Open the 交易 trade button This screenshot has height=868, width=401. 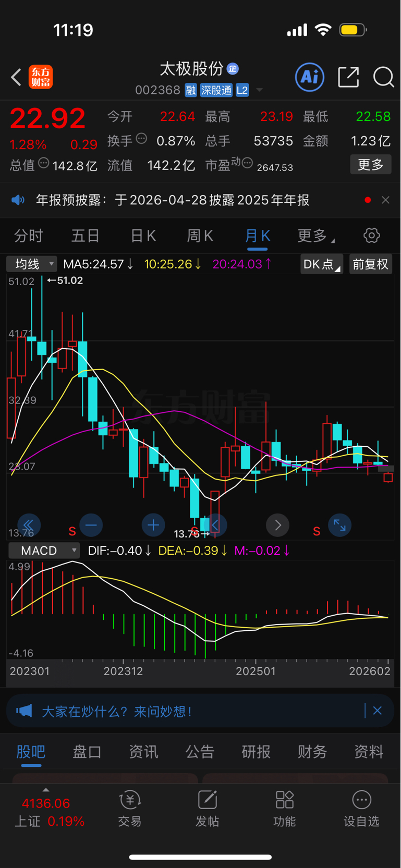click(x=130, y=809)
